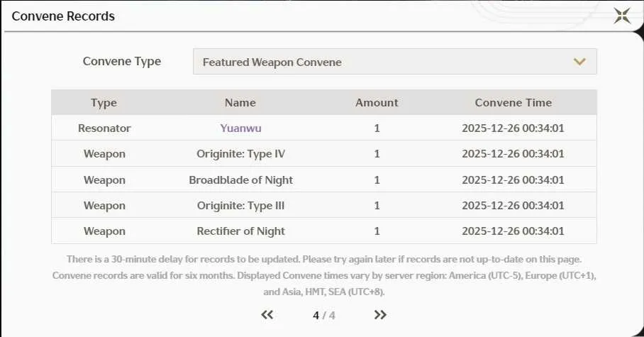Click amount in Yuanwu row

(x=377, y=128)
